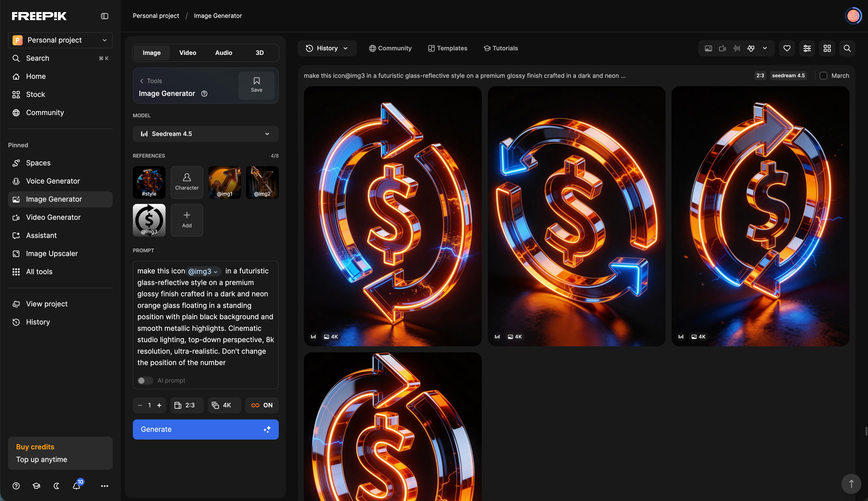Open the Community tab in toolbar
The image size is (868, 501).
(390, 48)
